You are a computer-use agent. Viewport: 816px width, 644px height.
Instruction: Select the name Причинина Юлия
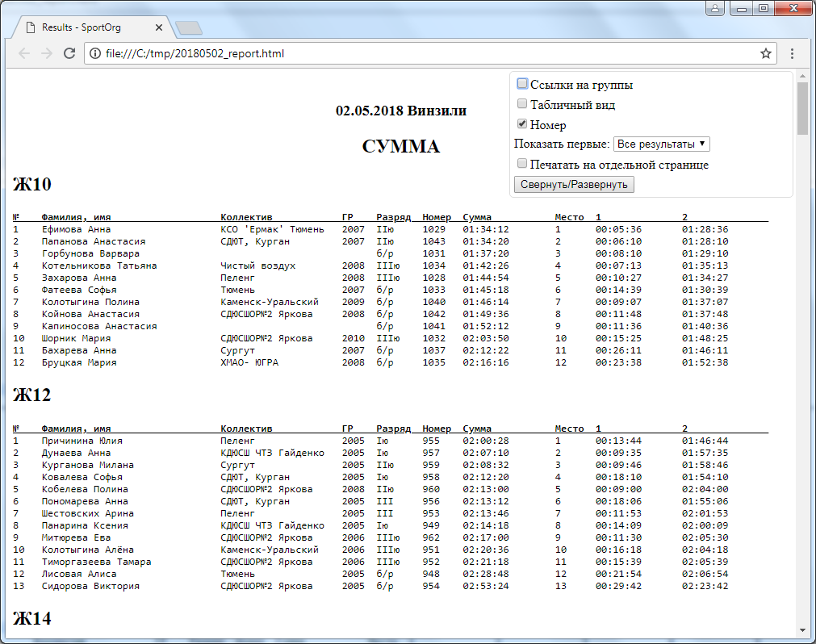(x=82, y=441)
